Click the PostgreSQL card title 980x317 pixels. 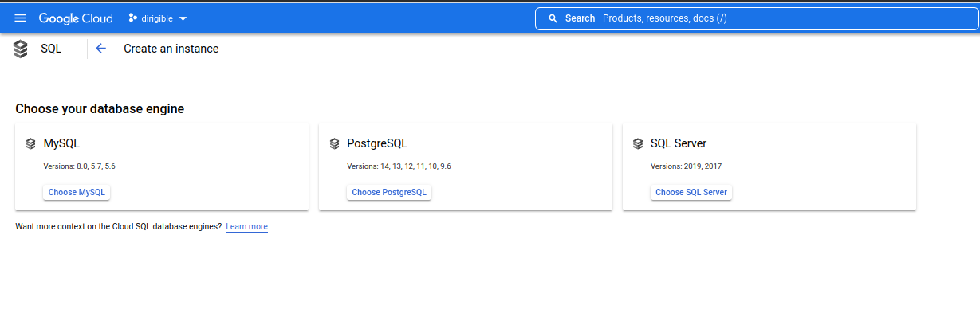pyautogui.click(x=377, y=144)
